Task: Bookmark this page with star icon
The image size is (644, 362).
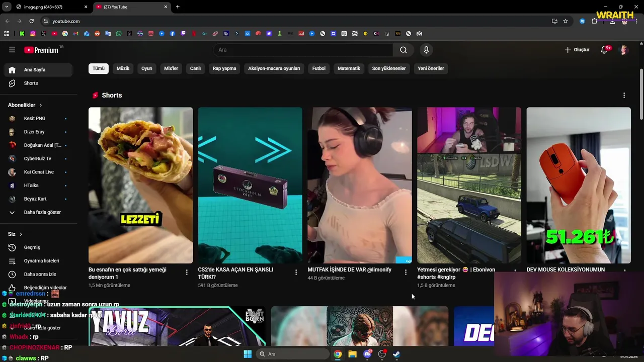Action: [x=566, y=21]
